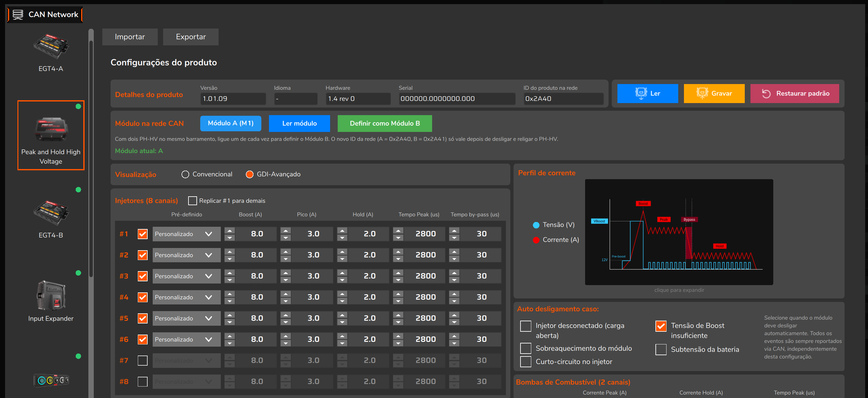Open Pré-definido dropdown for injector #3
The height and width of the screenshot is (398, 868).
(x=186, y=276)
